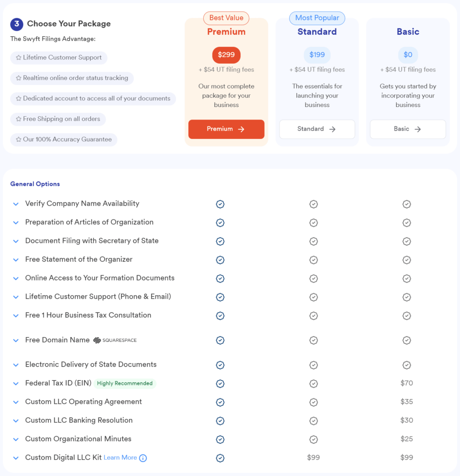The image size is (460, 476).
Task: Expand the Verify Company Name Availability row
Action: click(15, 204)
